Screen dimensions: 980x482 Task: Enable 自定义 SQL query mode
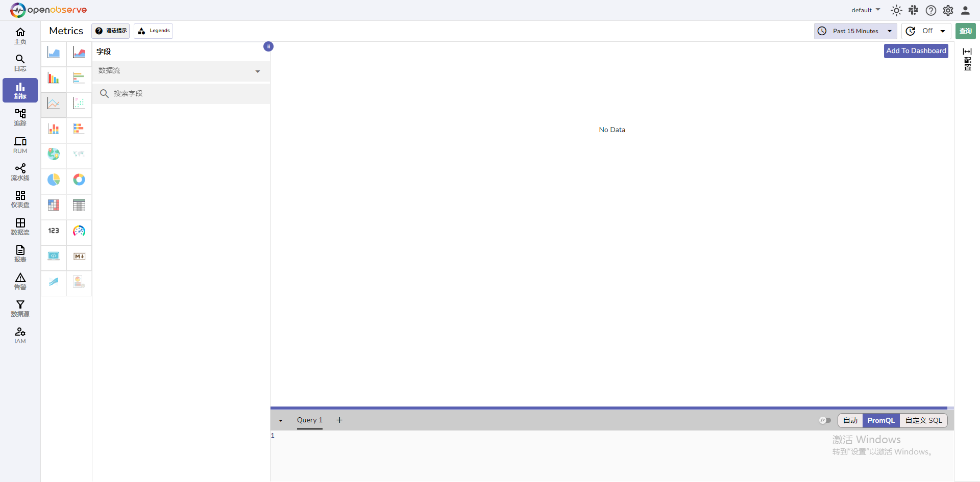(923, 420)
